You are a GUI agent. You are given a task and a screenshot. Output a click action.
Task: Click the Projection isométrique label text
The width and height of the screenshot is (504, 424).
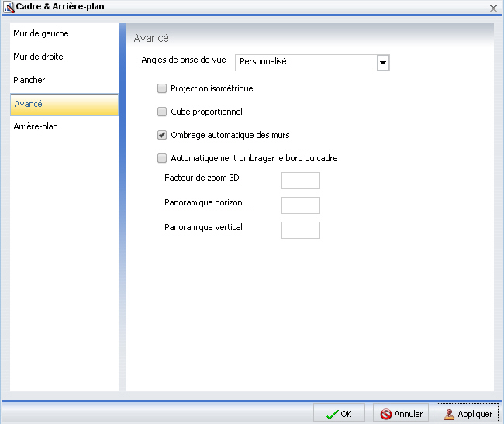click(x=212, y=88)
